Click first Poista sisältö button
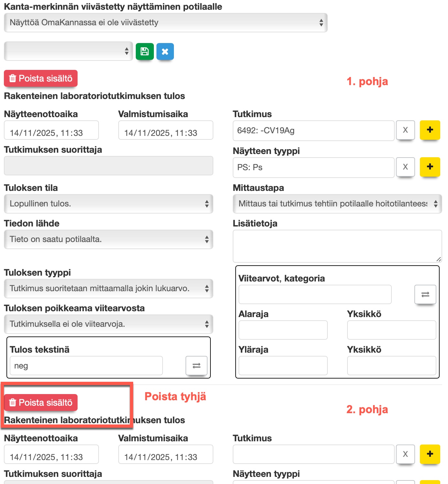The height and width of the screenshot is (484, 448). (41, 79)
